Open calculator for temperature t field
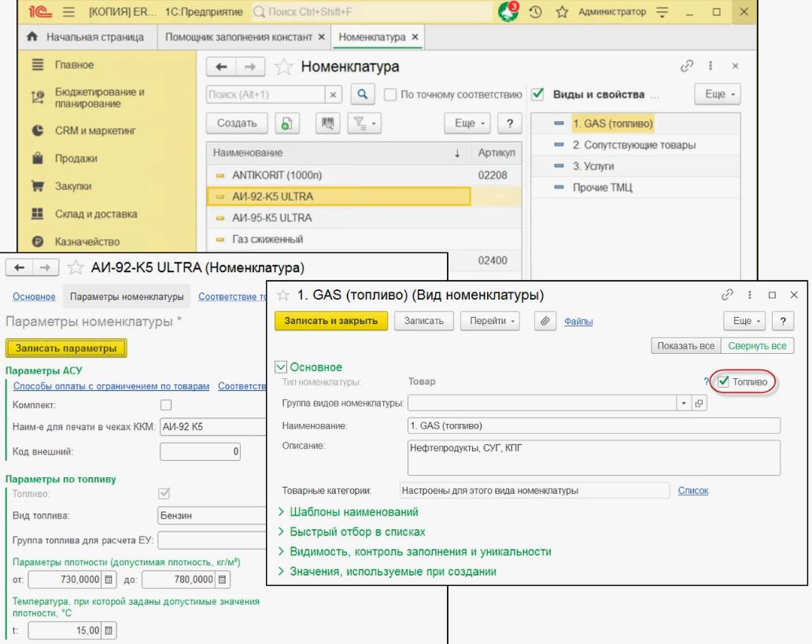 tap(109, 630)
